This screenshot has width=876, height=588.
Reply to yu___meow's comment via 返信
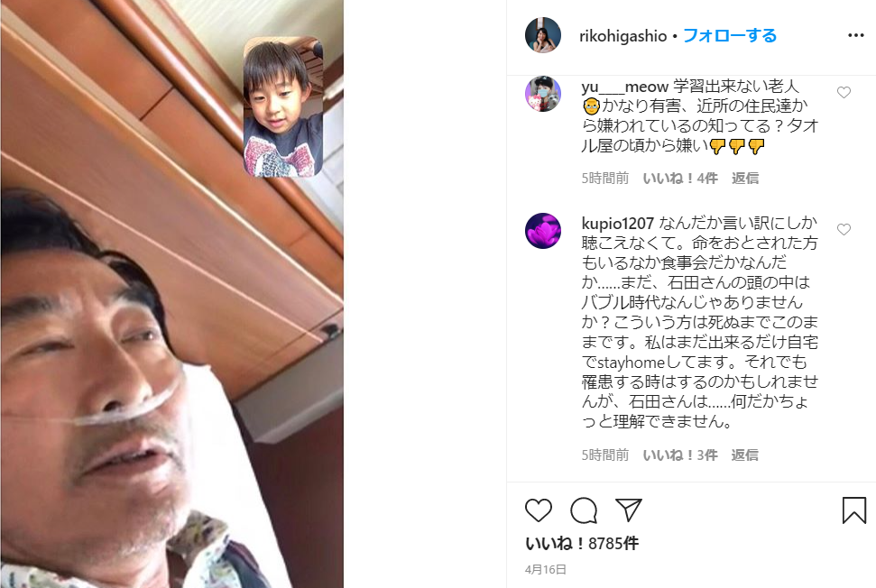744,179
